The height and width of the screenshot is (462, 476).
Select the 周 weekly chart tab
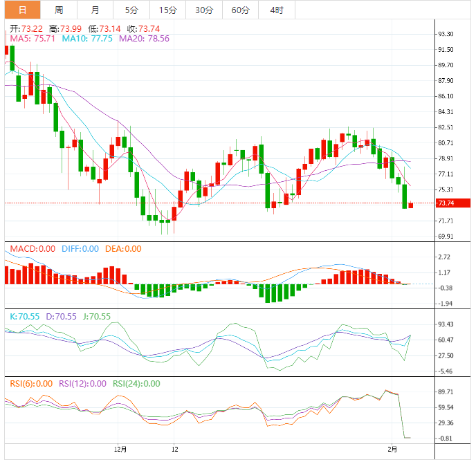(x=59, y=10)
